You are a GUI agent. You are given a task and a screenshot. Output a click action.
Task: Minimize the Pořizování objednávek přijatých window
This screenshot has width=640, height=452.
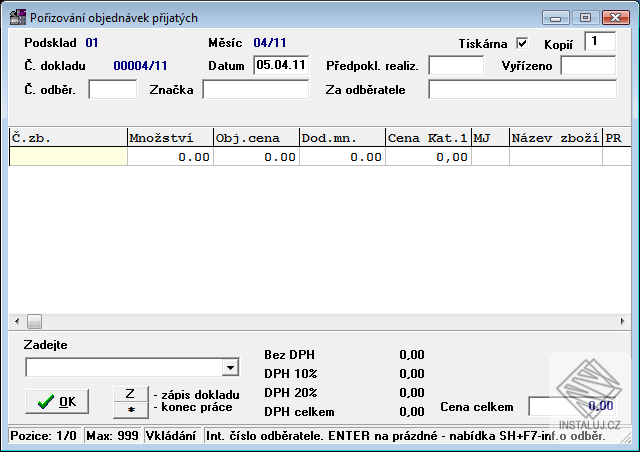click(x=556, y=18)
